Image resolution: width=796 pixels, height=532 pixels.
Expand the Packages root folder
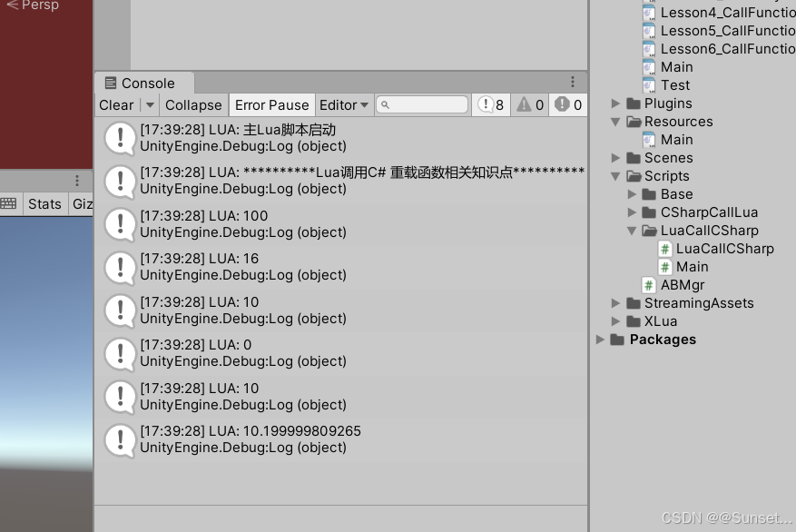600,340
